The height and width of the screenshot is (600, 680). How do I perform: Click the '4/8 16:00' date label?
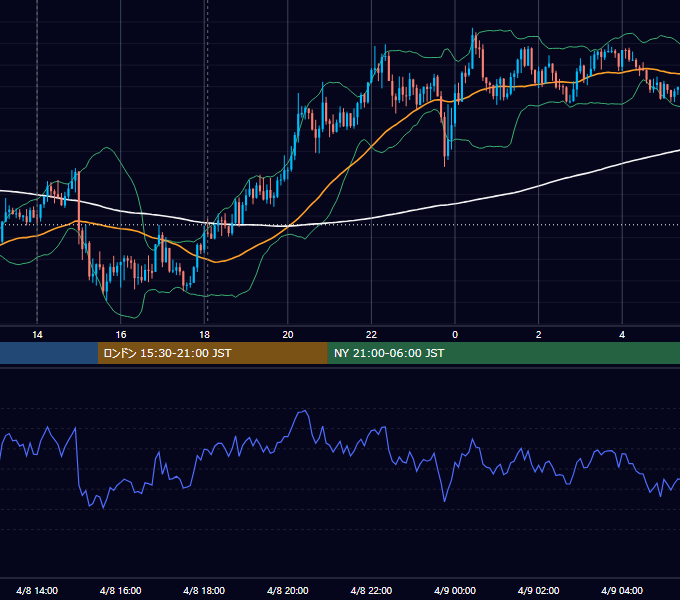[x=121, y=590]
